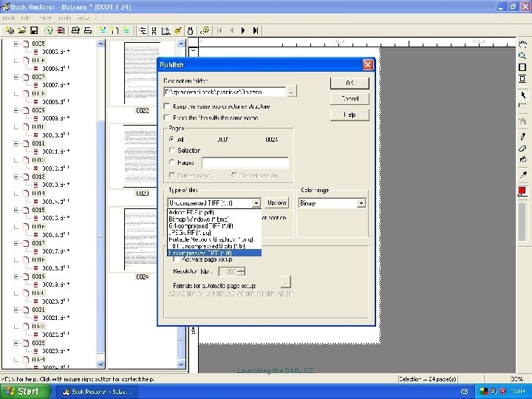Open page formats with the '...' button

286,282
